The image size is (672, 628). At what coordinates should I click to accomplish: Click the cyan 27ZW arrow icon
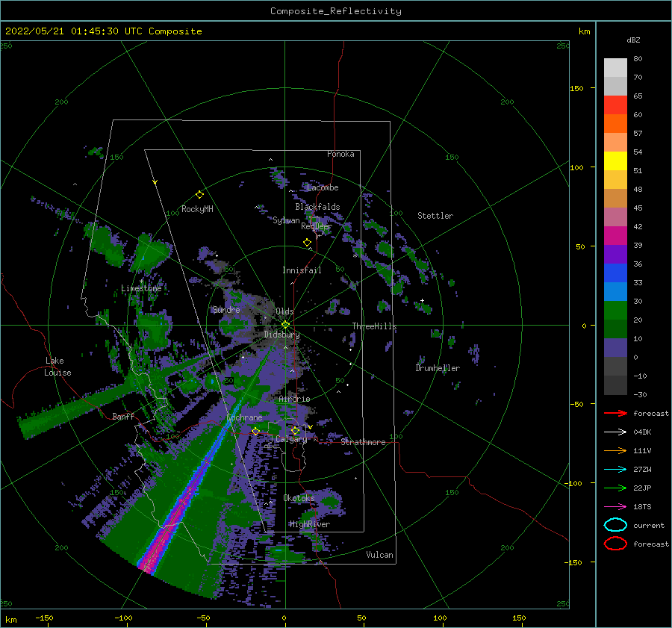pos(615,470)
